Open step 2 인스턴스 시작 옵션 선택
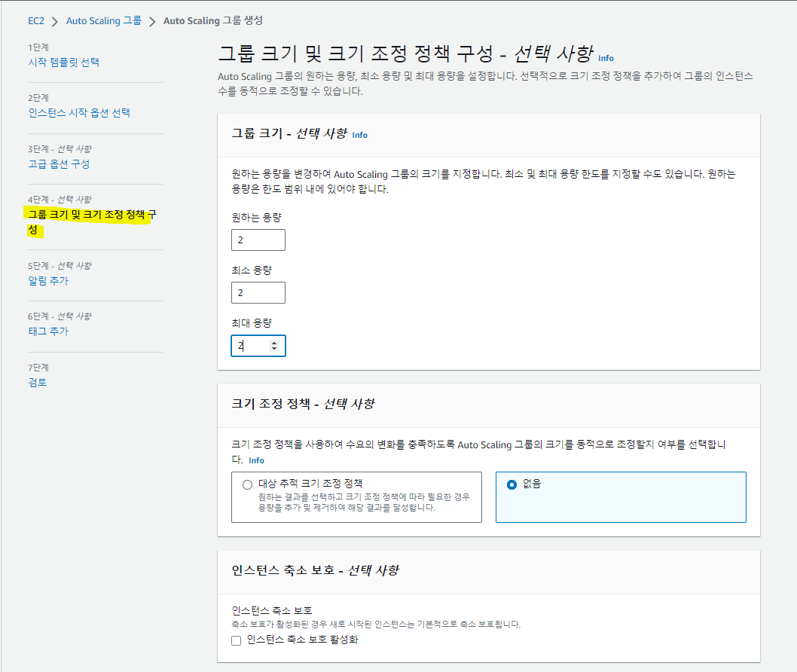The image size is (797, 672). click(79, 113)
